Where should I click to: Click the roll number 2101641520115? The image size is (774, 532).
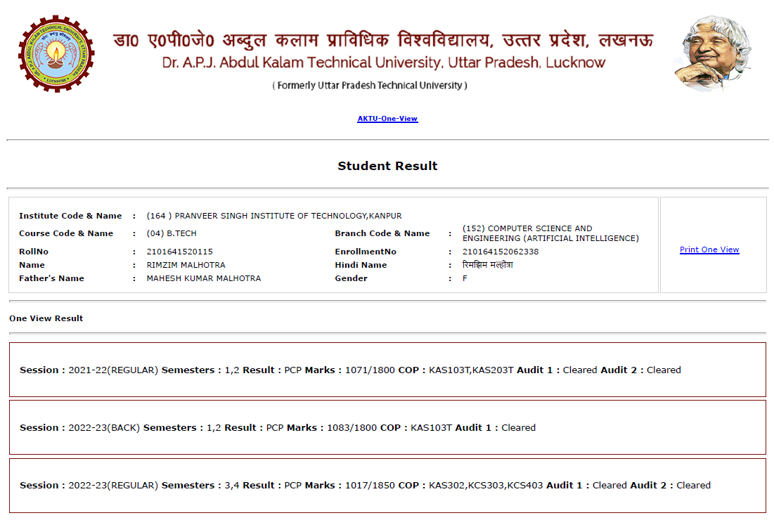179,252
